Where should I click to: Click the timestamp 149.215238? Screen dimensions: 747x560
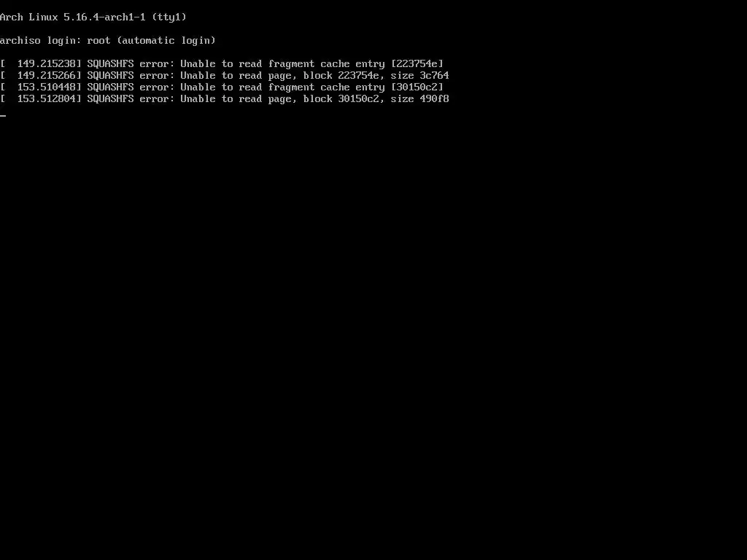coord(47,64)
